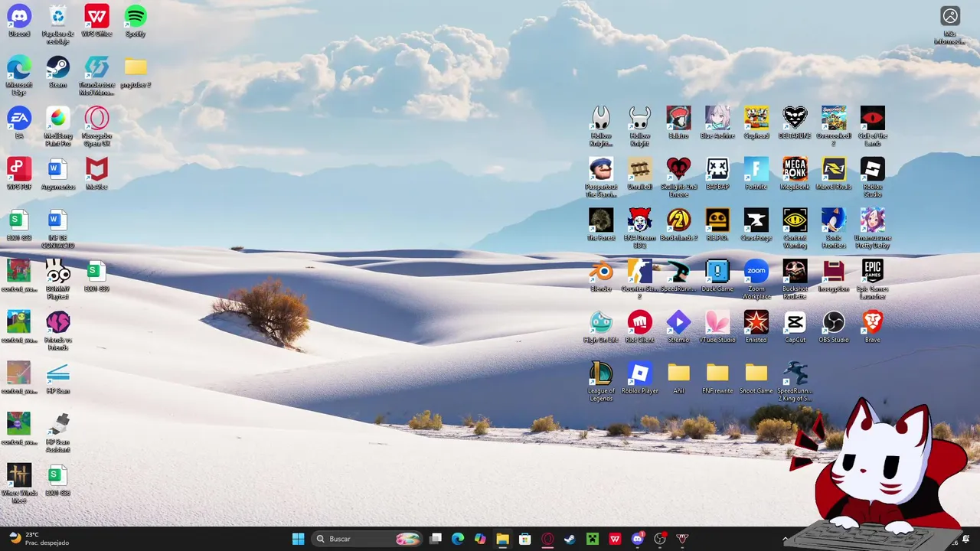Open File Explorer from the taskbar
980x551 pixels.
[502, 539]
